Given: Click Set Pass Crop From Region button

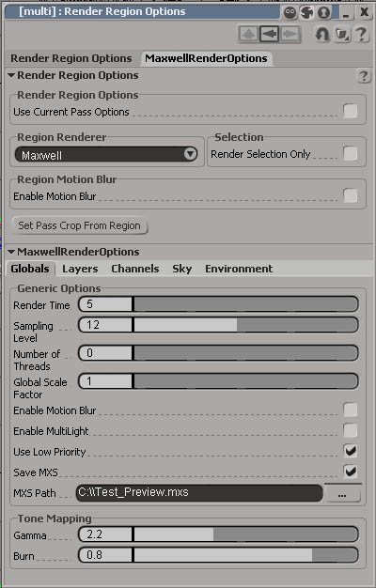Looking at the screenshot, I should tap(80, 225).
